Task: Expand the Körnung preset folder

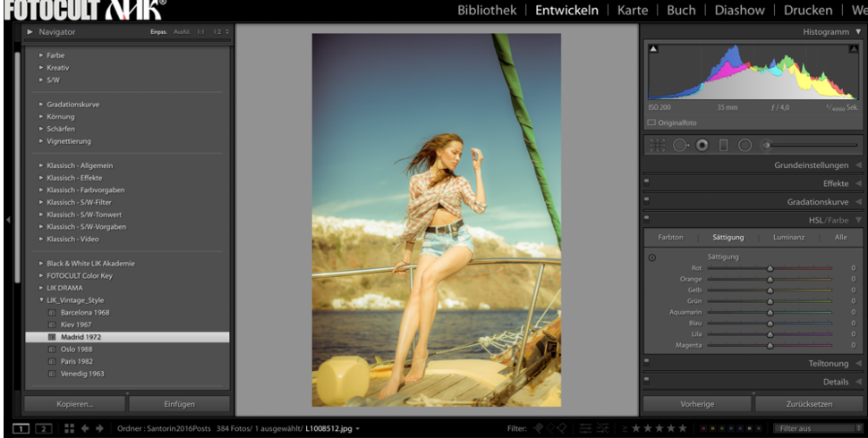Action: 41,117
